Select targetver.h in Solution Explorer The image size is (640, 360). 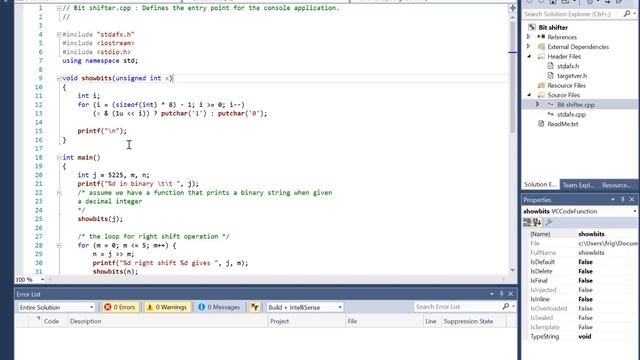click(572, 76)
